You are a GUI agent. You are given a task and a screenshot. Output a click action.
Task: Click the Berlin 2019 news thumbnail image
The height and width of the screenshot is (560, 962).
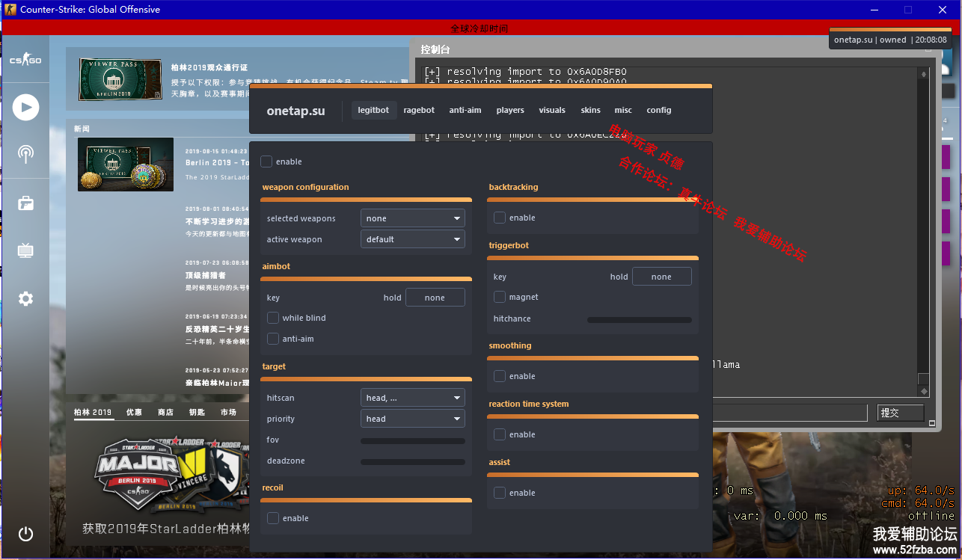click(126, 164)
